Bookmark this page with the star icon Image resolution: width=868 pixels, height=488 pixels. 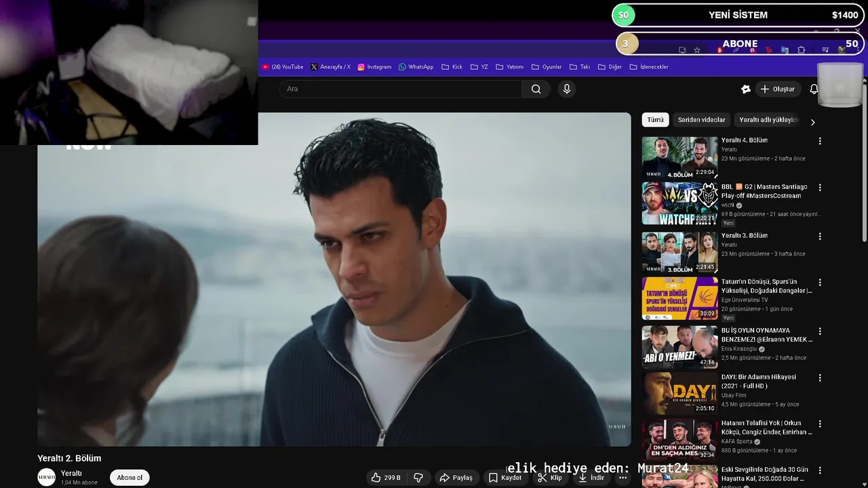(696, 50)
